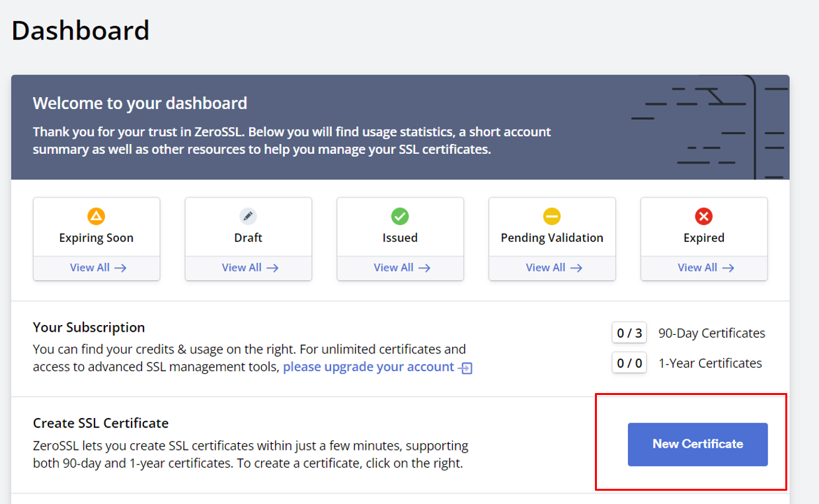Click the 1-Year Certificates label

[710, 363]
